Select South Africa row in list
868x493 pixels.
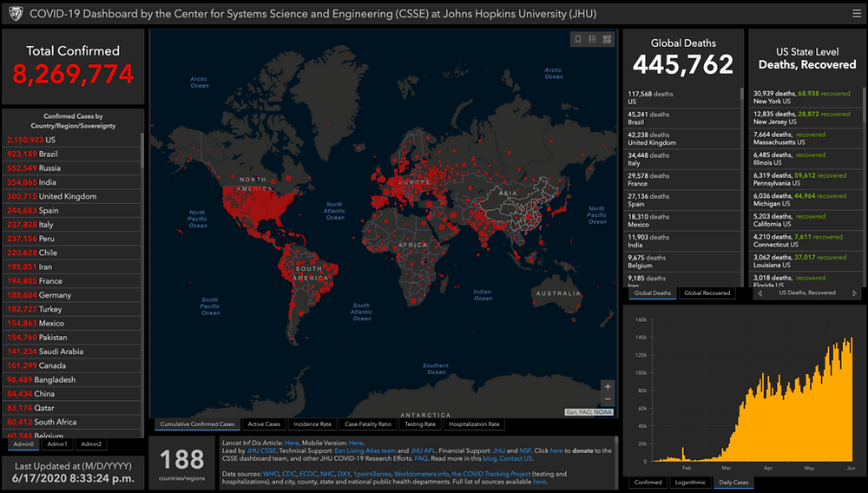72,422
